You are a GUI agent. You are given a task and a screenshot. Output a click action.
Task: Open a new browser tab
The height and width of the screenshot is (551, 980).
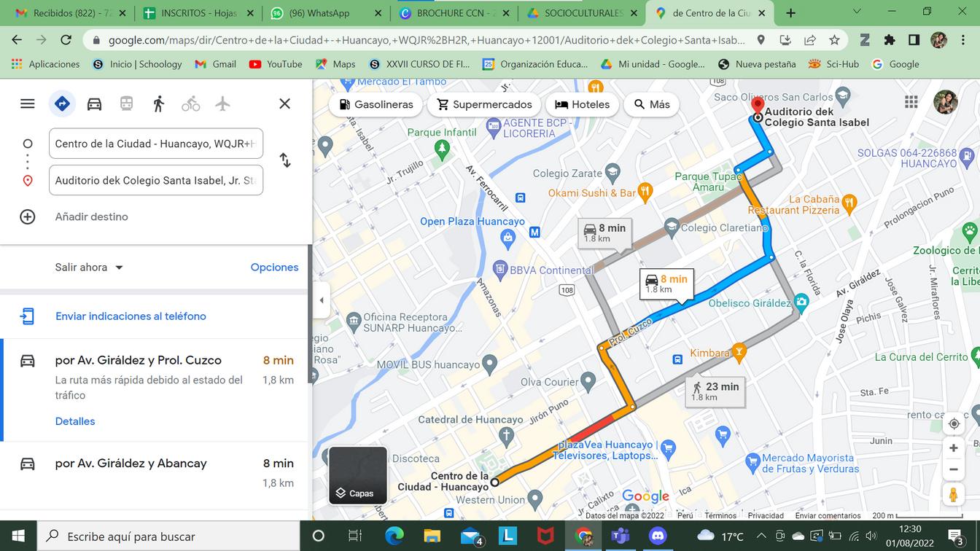pyautogui.click(x=791, y=13)
